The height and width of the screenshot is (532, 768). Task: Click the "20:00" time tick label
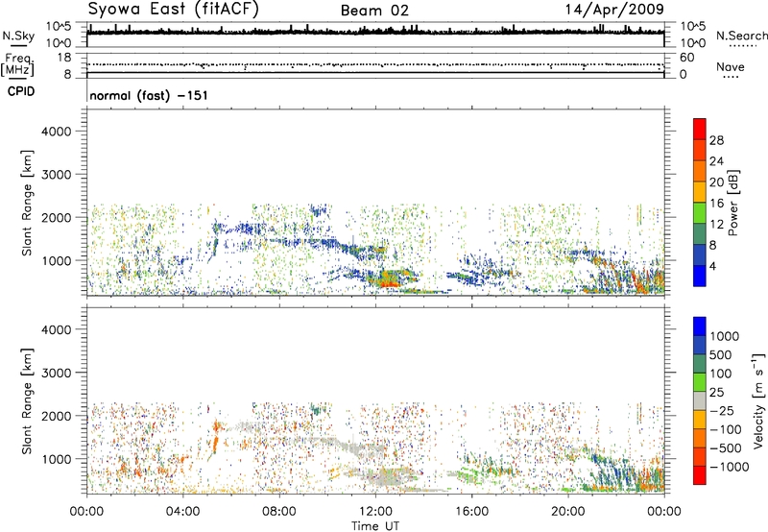point(567,512)
